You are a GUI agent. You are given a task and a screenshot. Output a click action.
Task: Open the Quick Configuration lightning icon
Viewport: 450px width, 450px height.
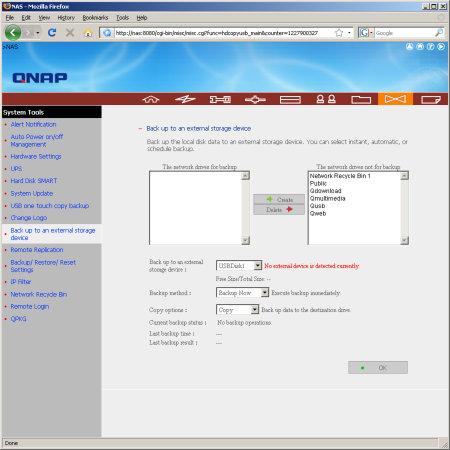(185, 99)
